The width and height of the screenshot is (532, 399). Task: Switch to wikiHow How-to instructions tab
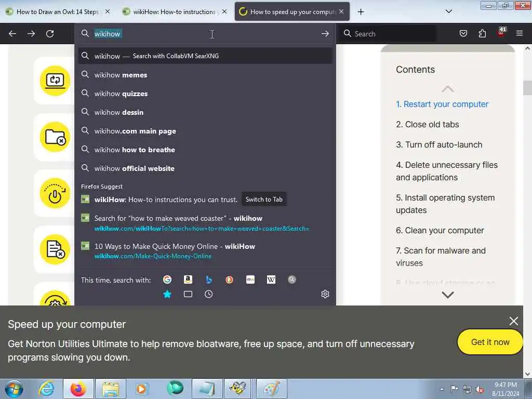click(175, 12)
